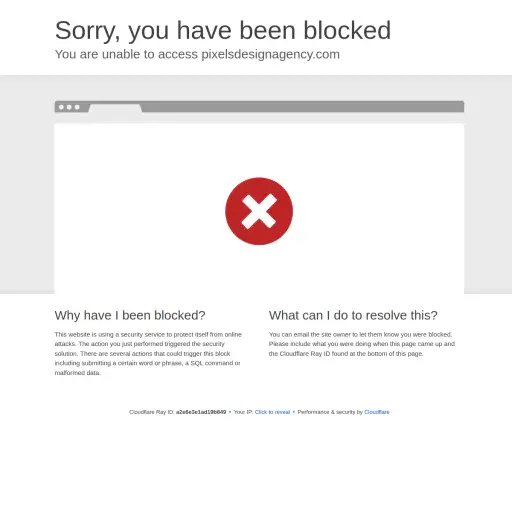Click the white X inside the red circle
This screenshot has width=512, height=512.
pos(259,211)
